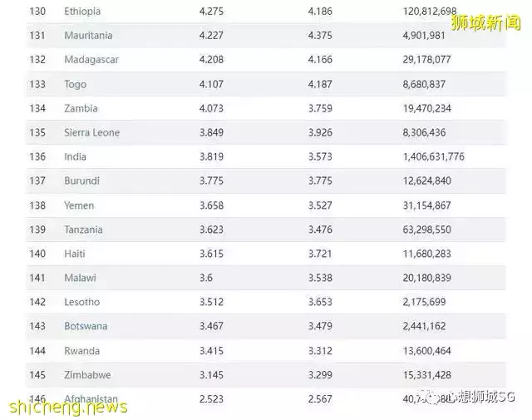Open the Ethiopia country link
Viewport: 532px width, 420px height.
pyautogui.click(x=82, y=12)
